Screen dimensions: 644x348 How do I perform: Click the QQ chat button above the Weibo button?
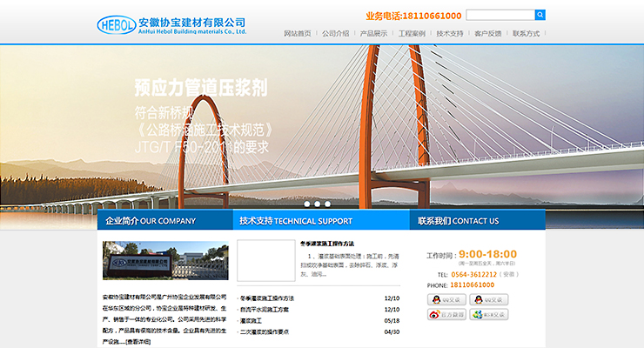point(446,299)
